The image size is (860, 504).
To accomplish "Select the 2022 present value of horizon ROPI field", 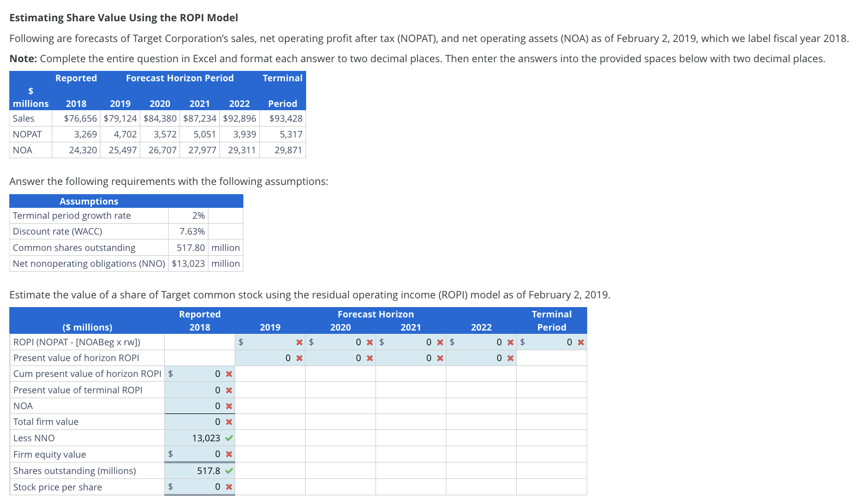I will [481, 358].
